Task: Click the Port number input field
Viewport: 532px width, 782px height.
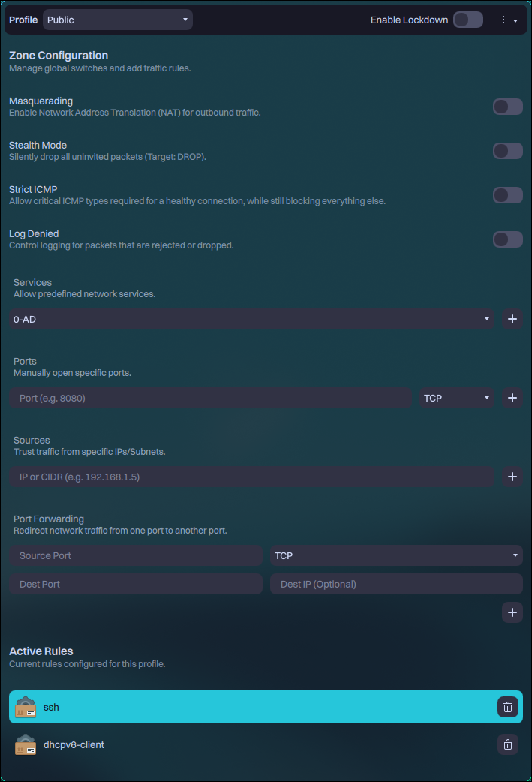Action: click(210, 398)
